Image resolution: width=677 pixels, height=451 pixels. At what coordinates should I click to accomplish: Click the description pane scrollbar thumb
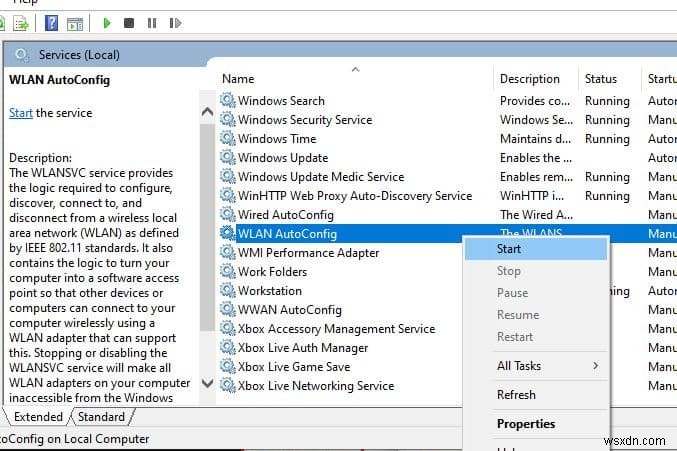point(207,227)
